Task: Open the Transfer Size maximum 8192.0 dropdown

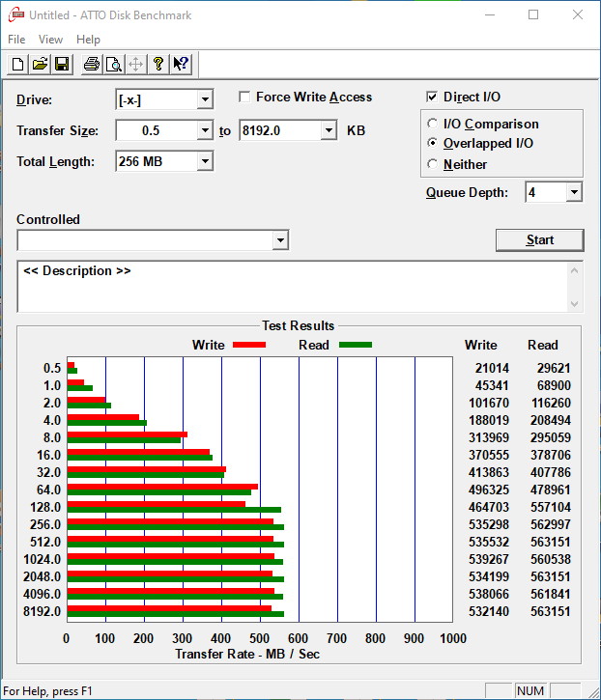Action: coord(329,130)
